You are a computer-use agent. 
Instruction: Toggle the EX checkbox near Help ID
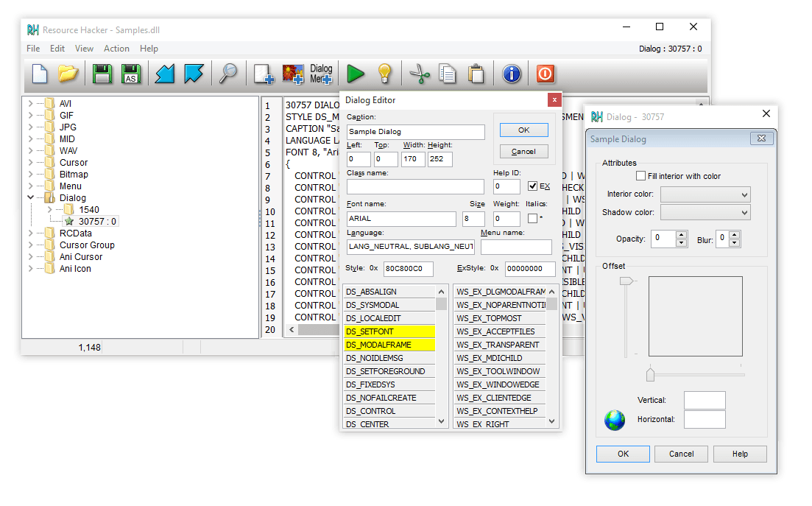[532, 186]
